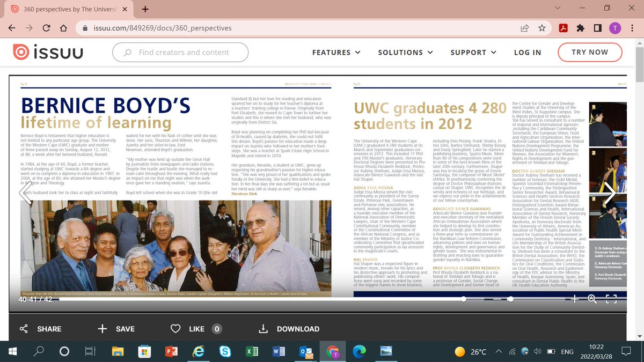
Task: Click the page progress slider handle
Action: [463, 299]
